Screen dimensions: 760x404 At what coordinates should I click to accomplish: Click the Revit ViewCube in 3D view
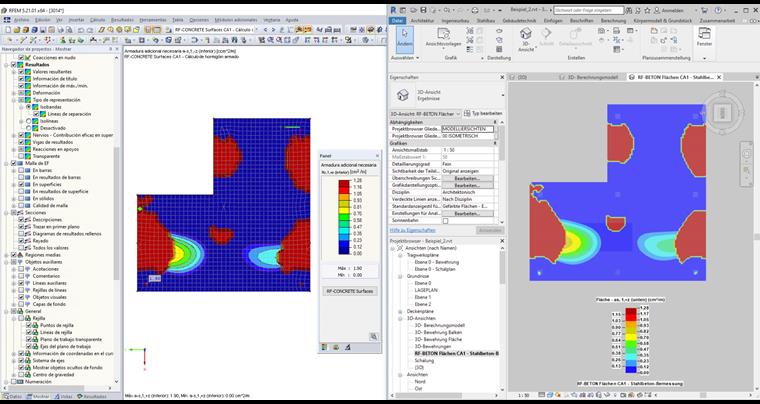pos(722,113)
